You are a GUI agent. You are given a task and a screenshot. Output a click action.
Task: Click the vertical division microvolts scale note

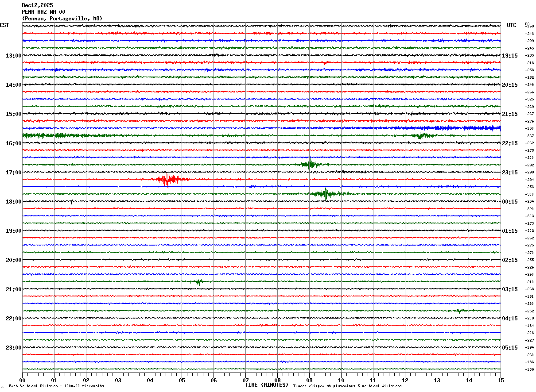coord(56,386)
